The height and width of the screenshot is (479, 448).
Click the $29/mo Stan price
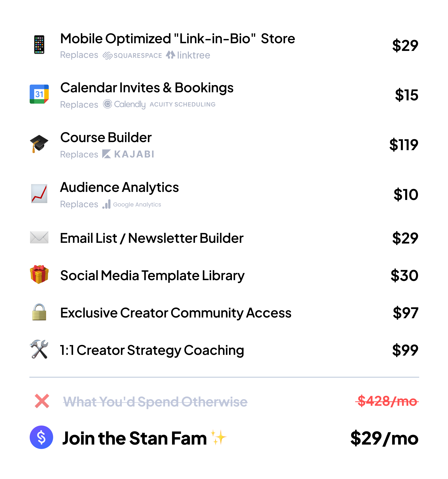click(384, 438)
